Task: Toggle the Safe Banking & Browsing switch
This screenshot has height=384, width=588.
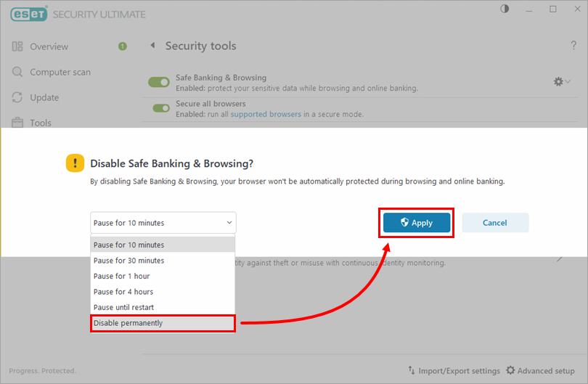Action: tap(158, 82)
